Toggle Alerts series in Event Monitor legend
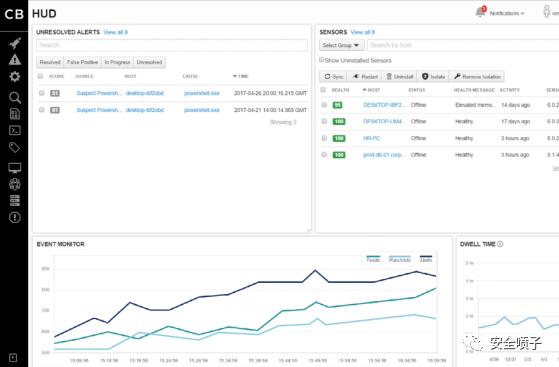 click(x=426, y=259)
